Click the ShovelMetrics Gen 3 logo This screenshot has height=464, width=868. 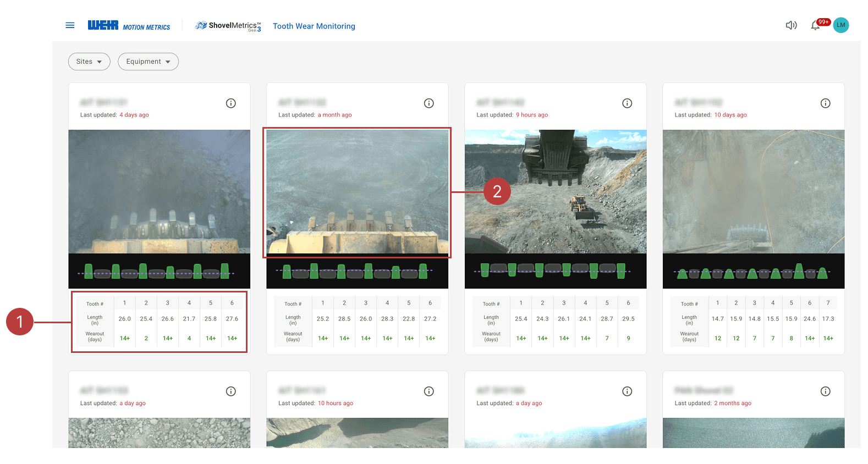(228, 26)
